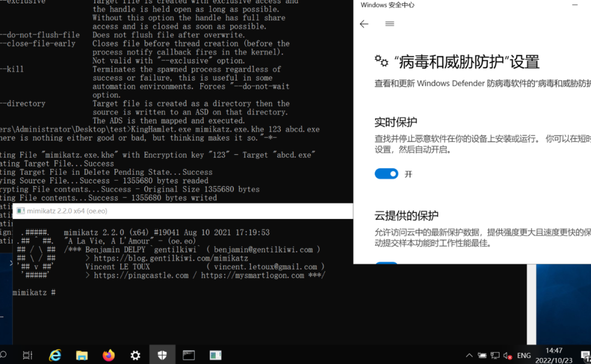Switch to the command prompt taskbar icon
The width and height of the screenshot is (591, 364).
point(189,355)
